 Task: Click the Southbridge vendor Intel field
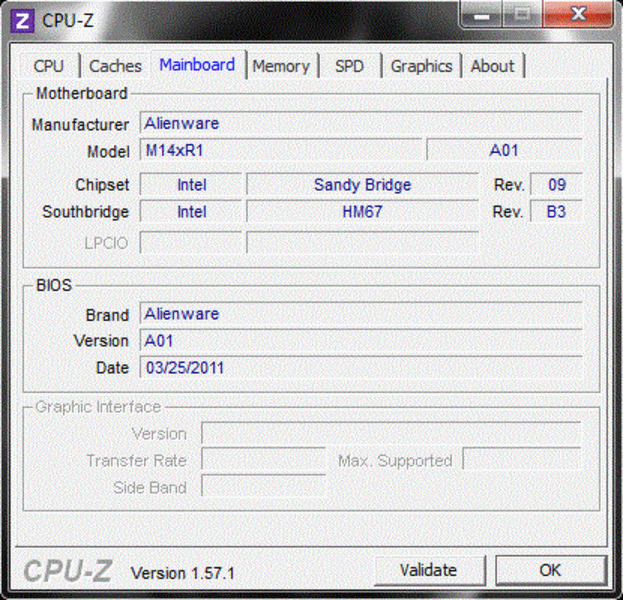click(x=191, y=211)
